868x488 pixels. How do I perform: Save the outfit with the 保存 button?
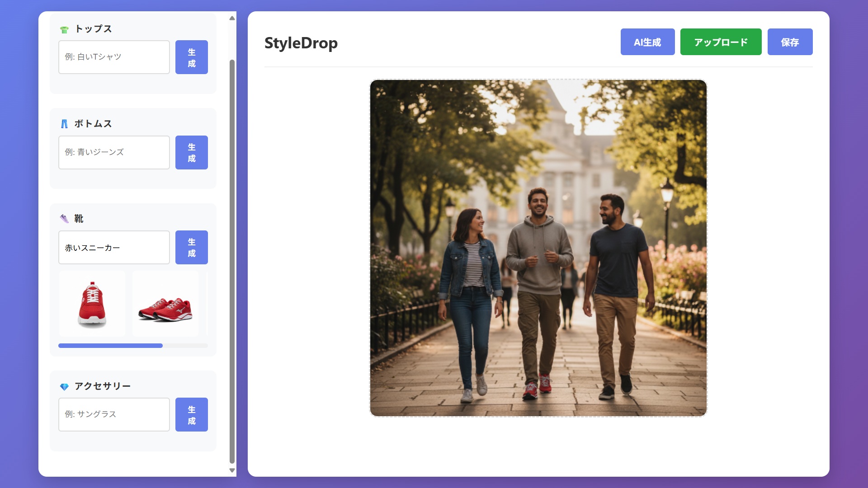(x=790, y=42)
